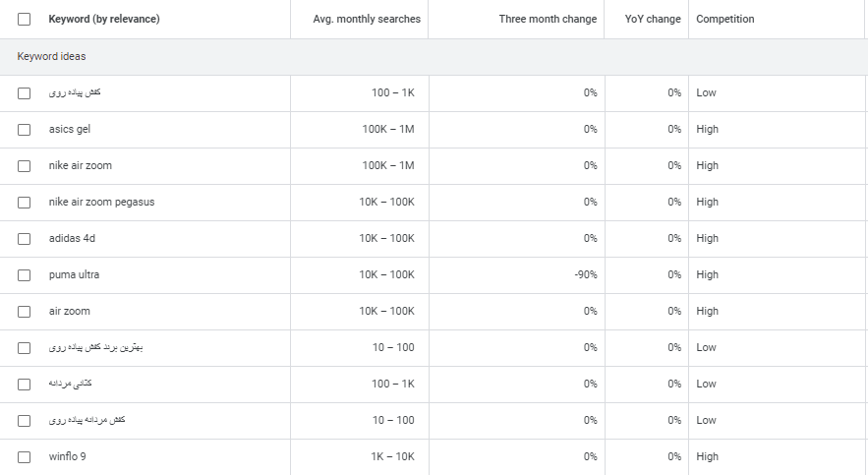Sort by Avg. monthly searches column

[366, 20]
